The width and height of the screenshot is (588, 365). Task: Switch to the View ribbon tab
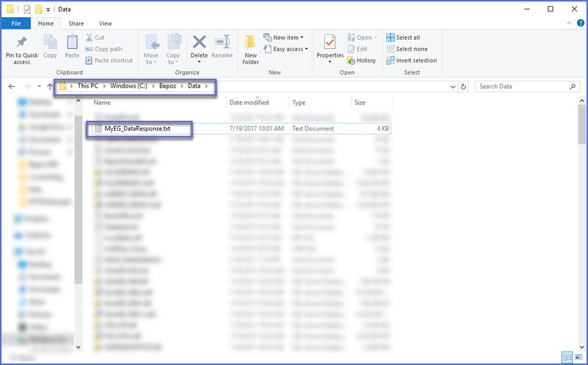click(105, 23)
